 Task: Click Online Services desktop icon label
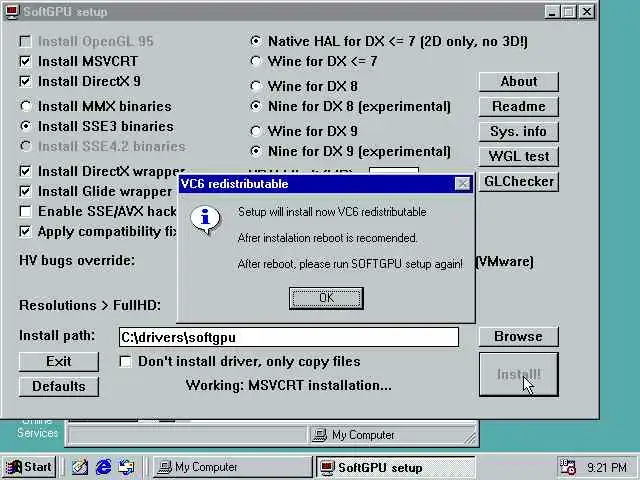point(37,428)
